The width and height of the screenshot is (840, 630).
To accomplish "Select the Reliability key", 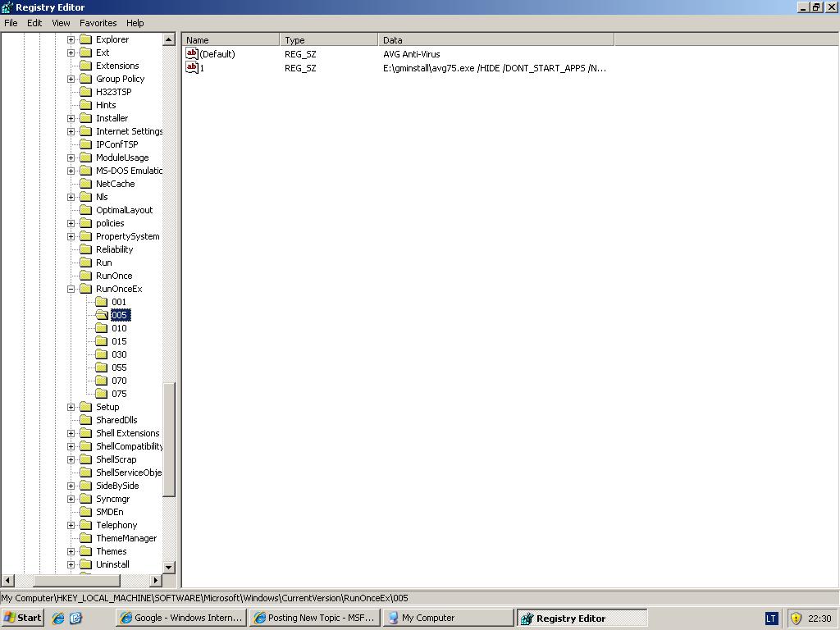I will 114,249.
